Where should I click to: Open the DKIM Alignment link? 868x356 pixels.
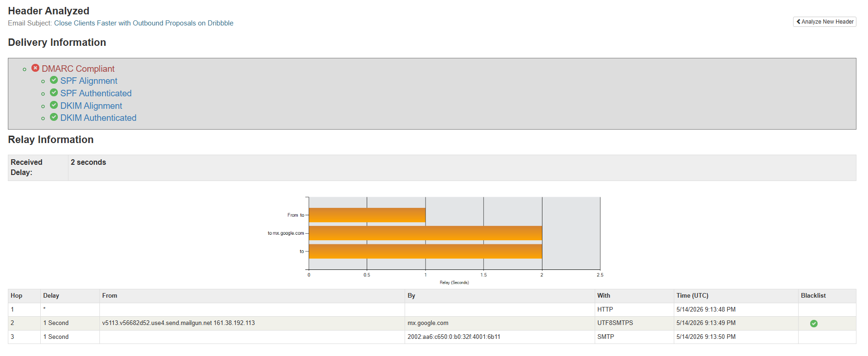[91, 106]
